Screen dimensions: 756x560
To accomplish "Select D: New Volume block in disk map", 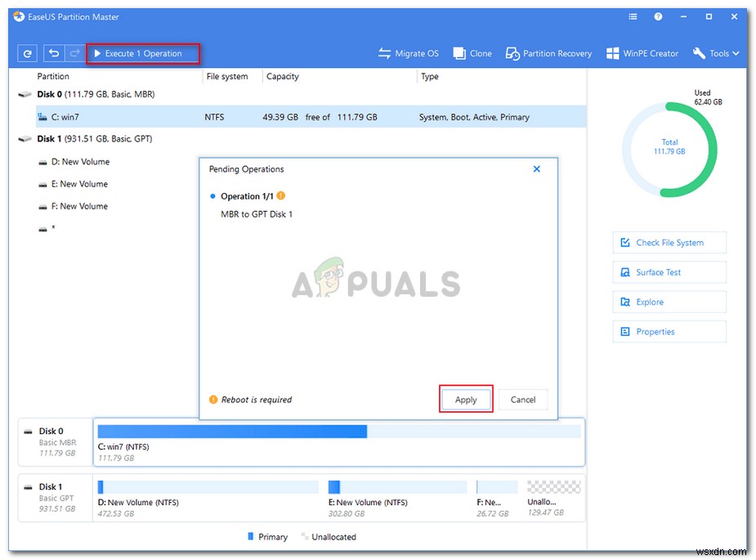I will tap(208, 498).
